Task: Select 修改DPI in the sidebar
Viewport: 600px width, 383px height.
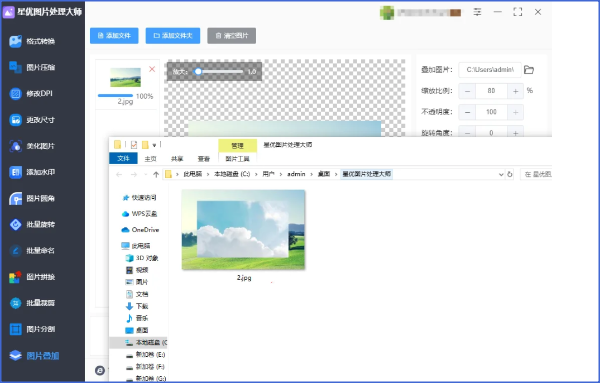Action: coord(31,93)
